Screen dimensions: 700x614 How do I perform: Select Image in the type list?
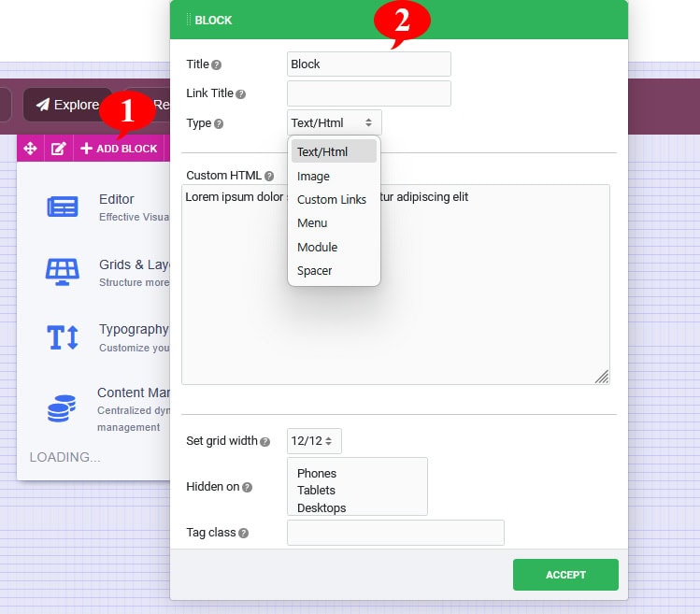pos(334,176)
